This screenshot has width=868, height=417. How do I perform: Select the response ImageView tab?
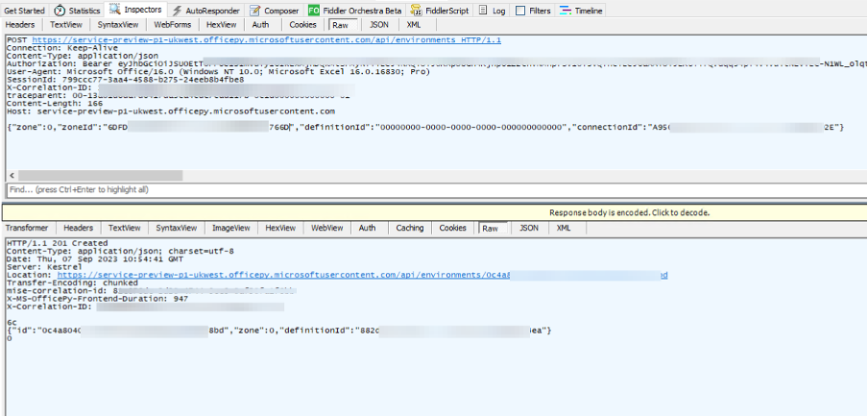tap(230, 228)
